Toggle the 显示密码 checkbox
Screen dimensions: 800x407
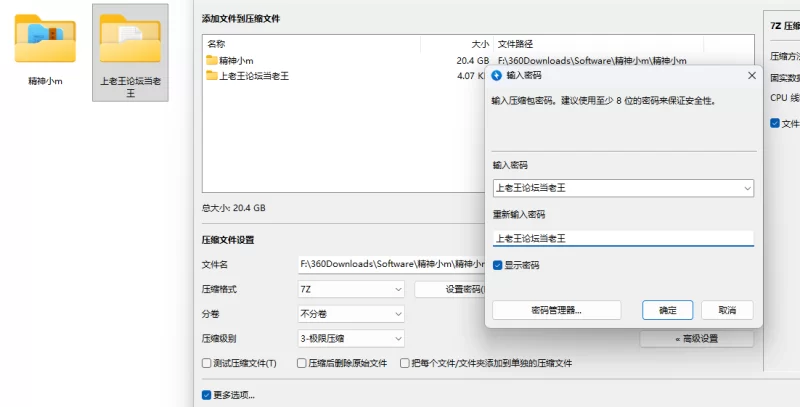coord(497,265)
